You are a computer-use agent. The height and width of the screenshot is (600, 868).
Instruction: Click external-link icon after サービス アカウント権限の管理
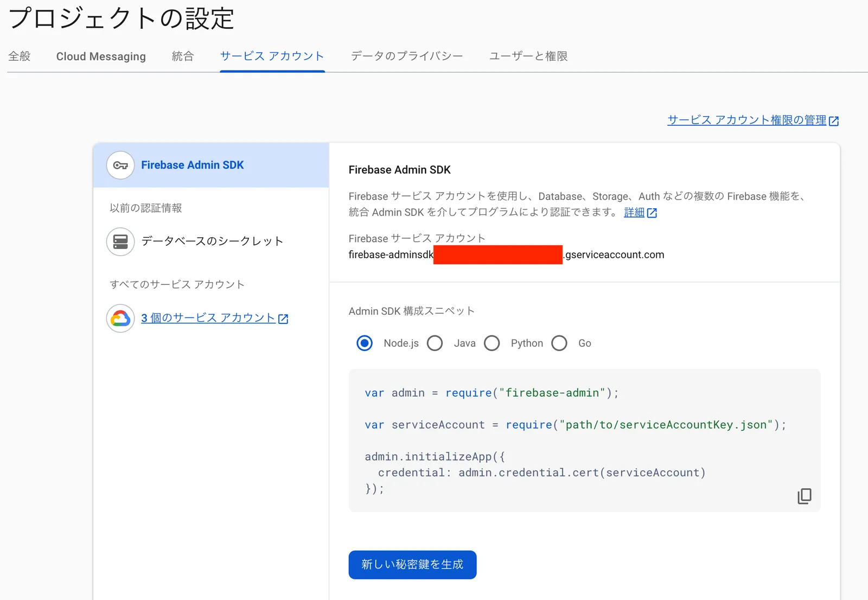[834, 121]
